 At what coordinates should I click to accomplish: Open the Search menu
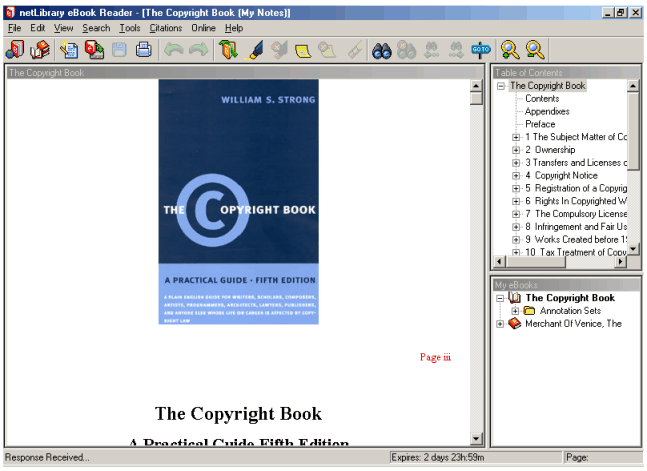pyautogui.click(x=96, y=28)
